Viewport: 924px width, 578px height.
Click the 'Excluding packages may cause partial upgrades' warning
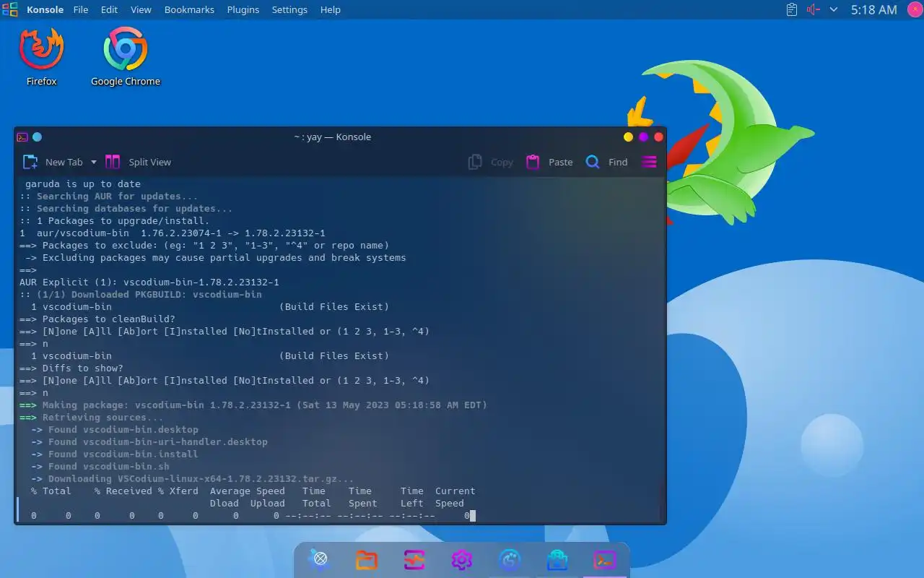[x=215, y=258]
